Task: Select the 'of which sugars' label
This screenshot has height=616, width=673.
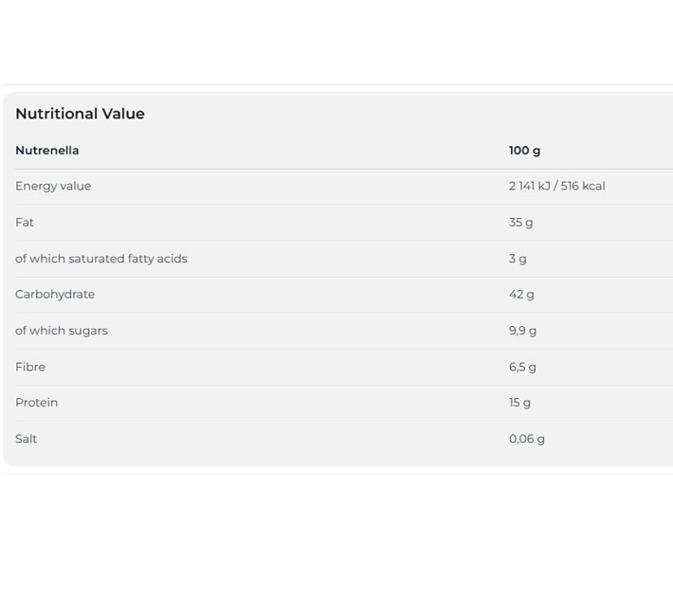Action: coord(62,331)
